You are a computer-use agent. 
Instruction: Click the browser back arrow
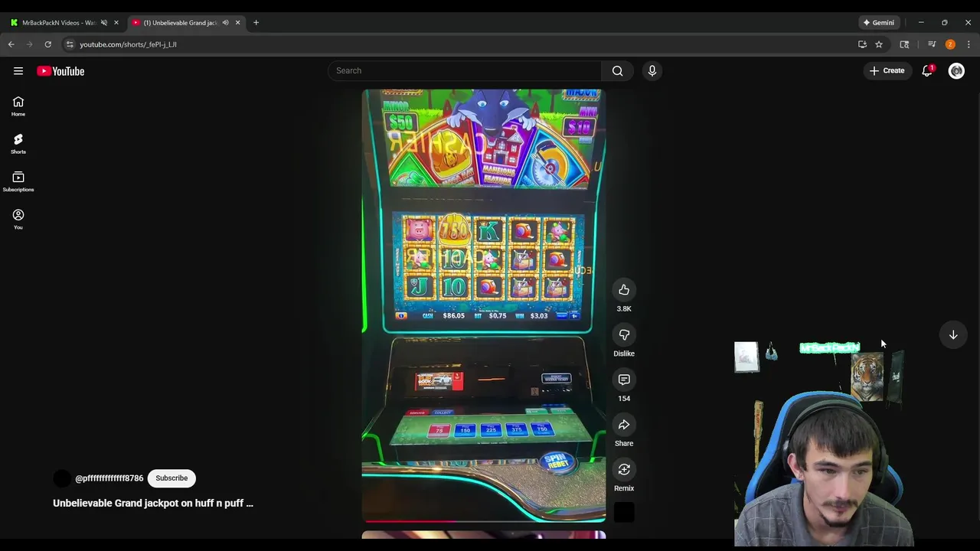[11, 44]
